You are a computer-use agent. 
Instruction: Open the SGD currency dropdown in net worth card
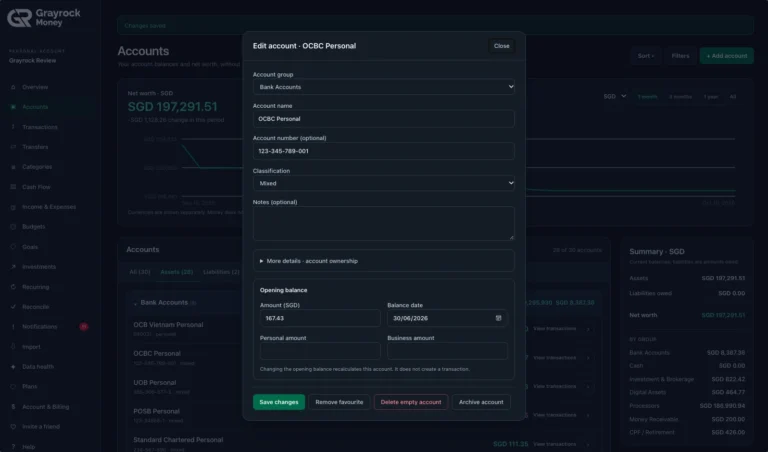tap(615, 96)
